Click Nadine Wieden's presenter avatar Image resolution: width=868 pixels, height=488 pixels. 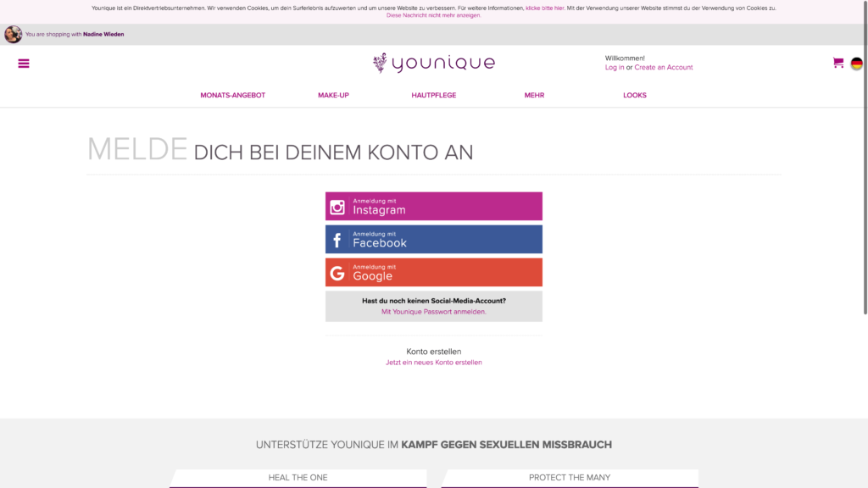tap(13, 34)
